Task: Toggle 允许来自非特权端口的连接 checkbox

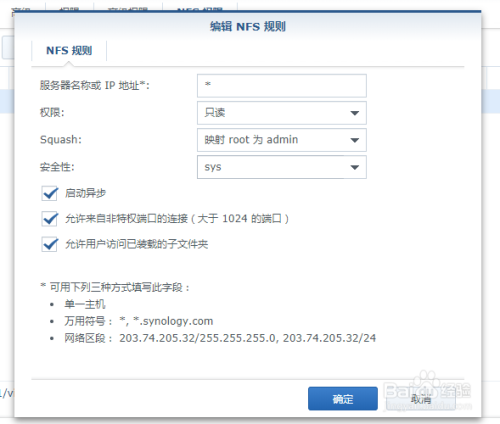Action: 50,219
